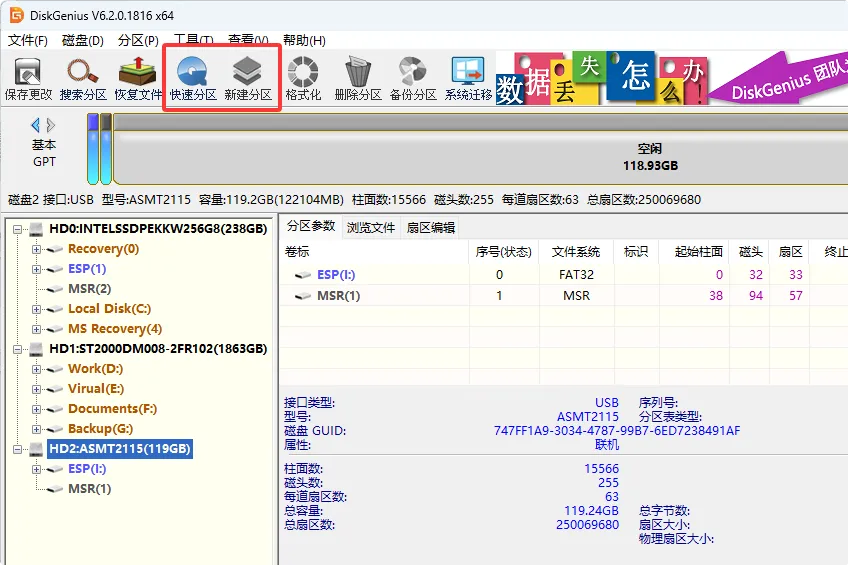Launch 系统迁移 (System Migration) tool
848x565 pixels.
pos(468,79)
